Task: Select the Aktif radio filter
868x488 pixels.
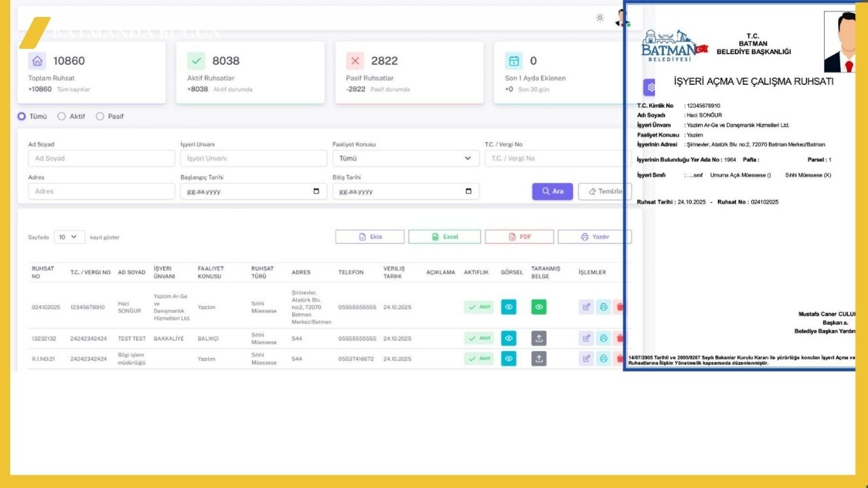Action: click(62, 117)
